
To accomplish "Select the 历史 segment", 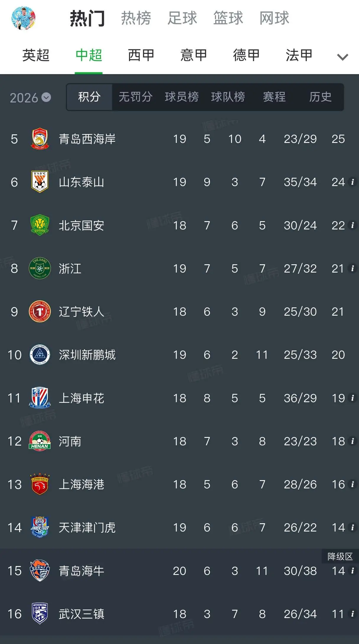I will (x=320, y=97).
